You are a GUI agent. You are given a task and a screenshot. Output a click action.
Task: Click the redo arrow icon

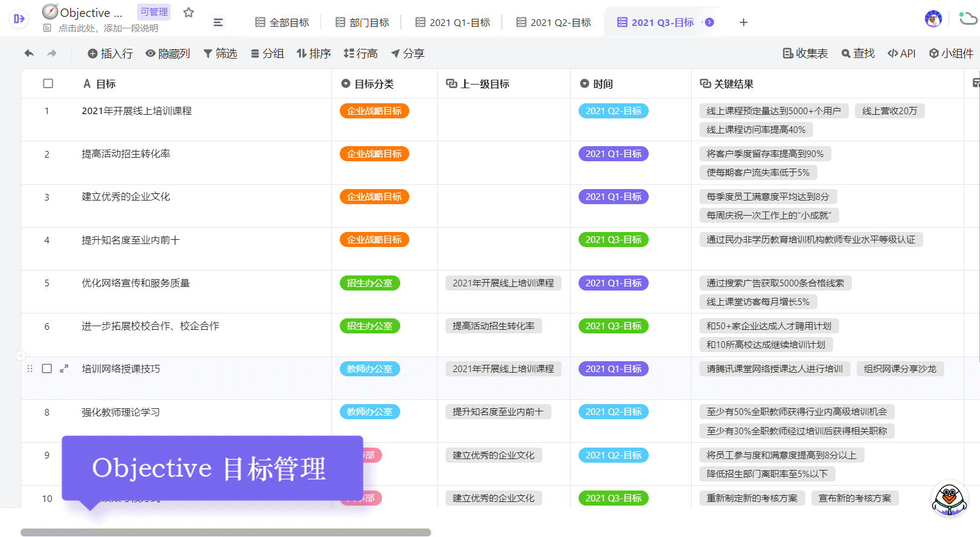(52, 54)
